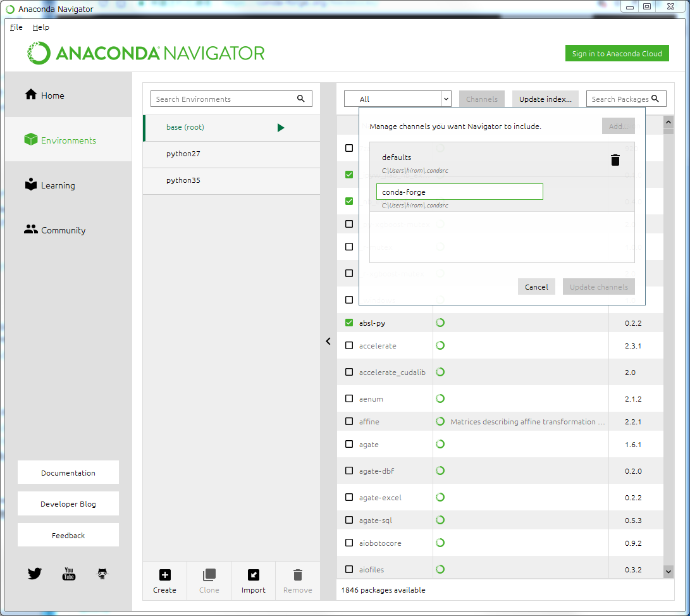Check the agate-dbf package checkbox
The image size is (690, 616).
pyautogui.click(x=349, y=471)
